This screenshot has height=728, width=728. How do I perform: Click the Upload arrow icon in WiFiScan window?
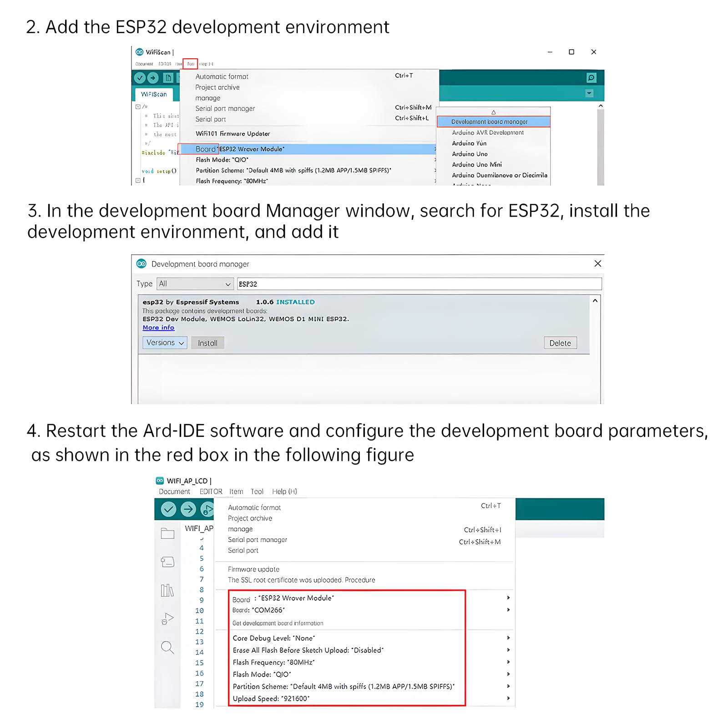153,78
